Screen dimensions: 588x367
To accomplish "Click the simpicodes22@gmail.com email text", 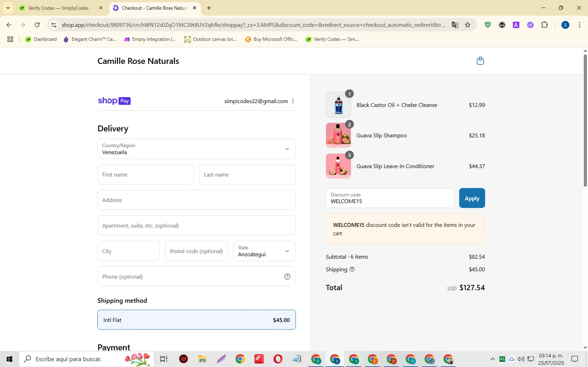I will [x=256, y=101].
